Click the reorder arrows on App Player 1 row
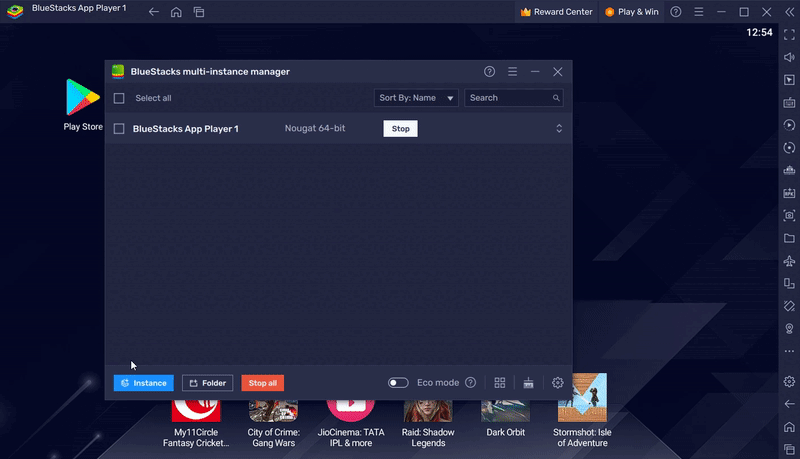The image size is (800, 459). (559, 129)
